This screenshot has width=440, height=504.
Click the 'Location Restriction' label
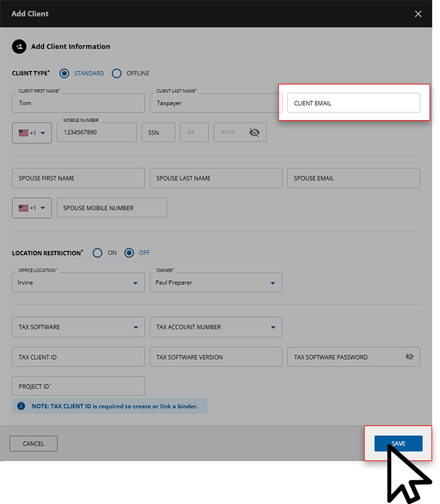(x=47, y=253)
